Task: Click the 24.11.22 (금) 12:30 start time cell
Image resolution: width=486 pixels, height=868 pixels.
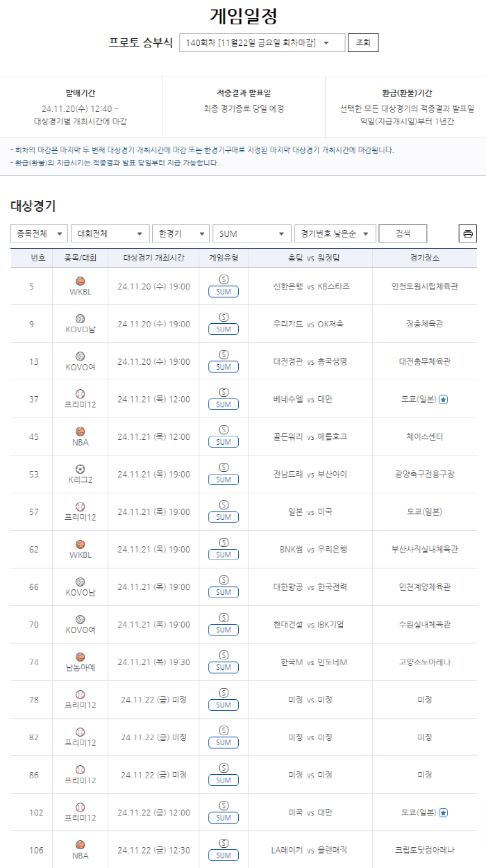Action: pyautogui.click(x=153, y=850)
